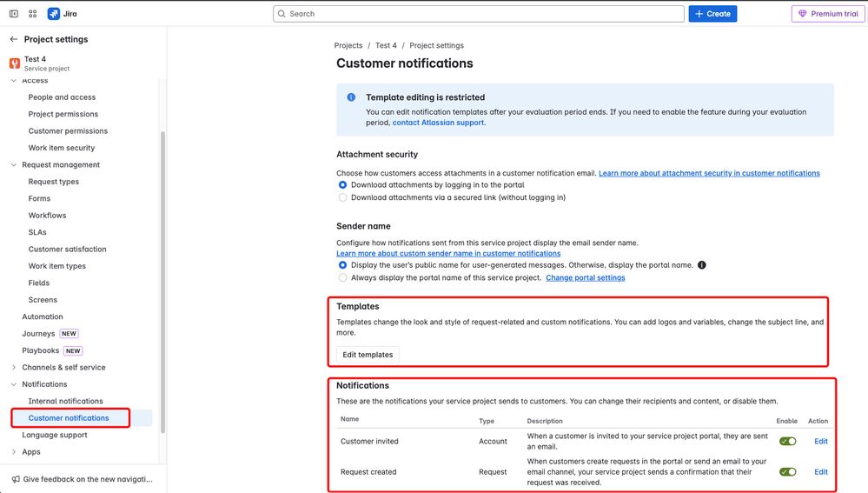This screenshot has width=868, height=493.
Task: Click the "Customer invited" name cell
Action: (369, 442)
